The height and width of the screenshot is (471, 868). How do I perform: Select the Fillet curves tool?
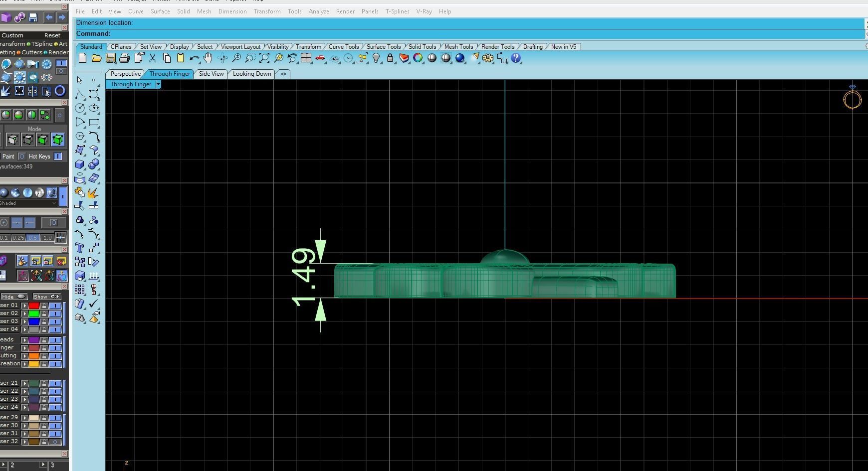pos(94,136)
